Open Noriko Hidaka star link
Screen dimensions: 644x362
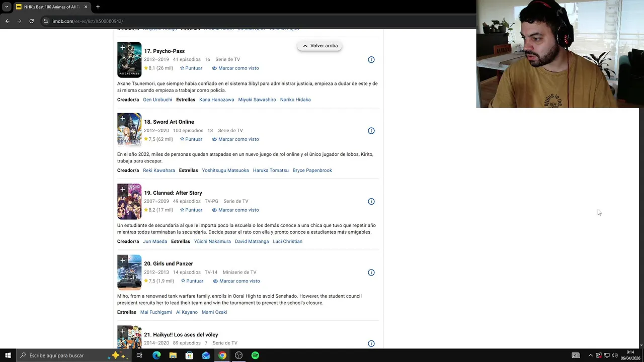(x=295, y=100)
